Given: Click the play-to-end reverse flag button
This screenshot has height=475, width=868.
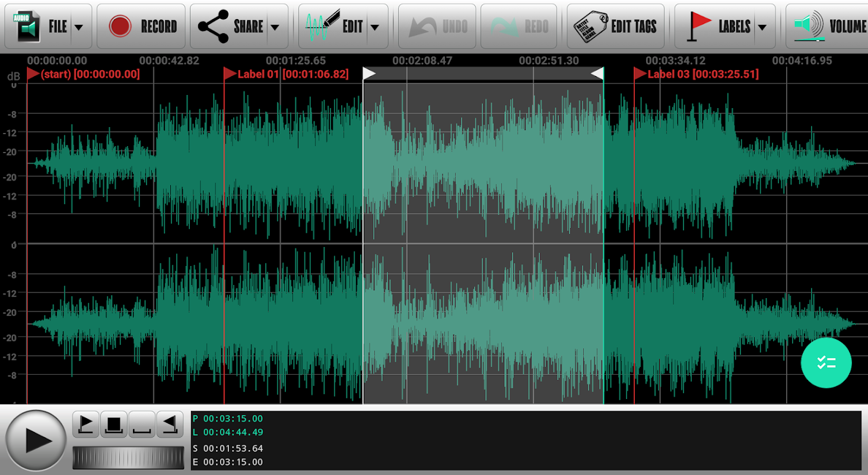Looking at the screenshot, I should pos(170,424).
